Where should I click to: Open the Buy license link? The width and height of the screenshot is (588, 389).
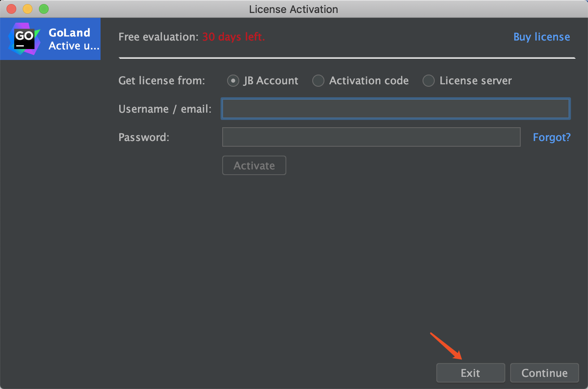pyautogui.click(x=541, y=37)
